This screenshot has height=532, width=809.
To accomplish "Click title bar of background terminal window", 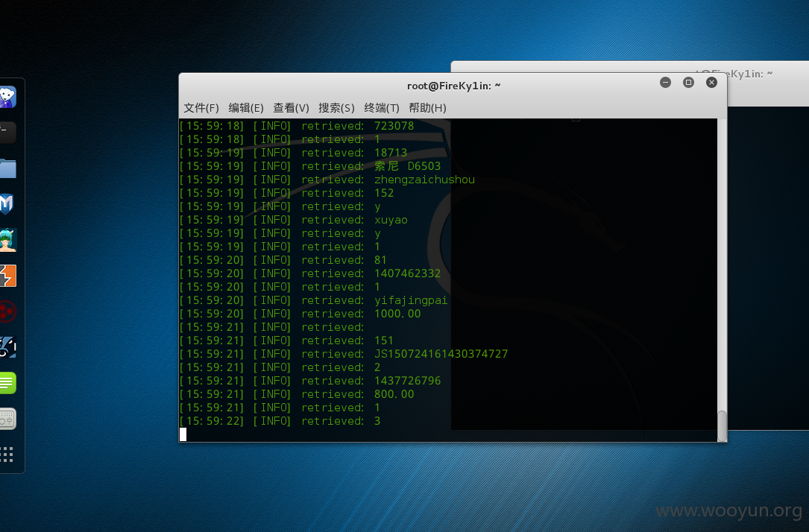I will point(733,74).
